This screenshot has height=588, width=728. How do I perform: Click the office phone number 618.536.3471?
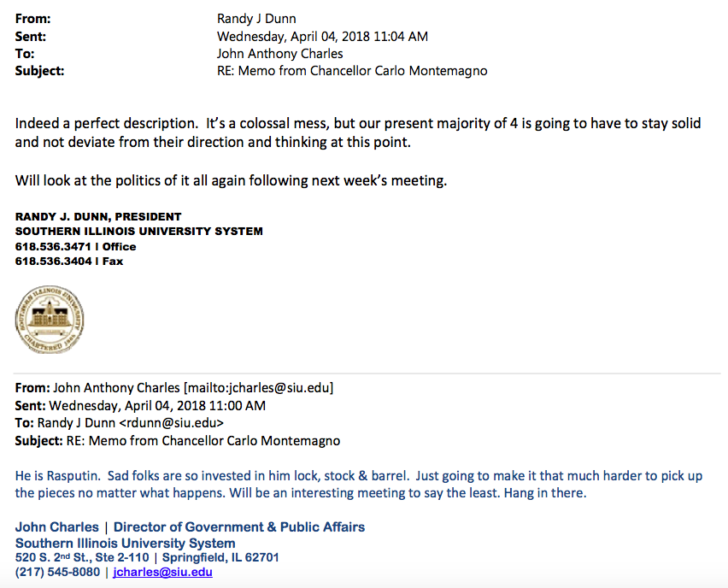click(53, 247)
